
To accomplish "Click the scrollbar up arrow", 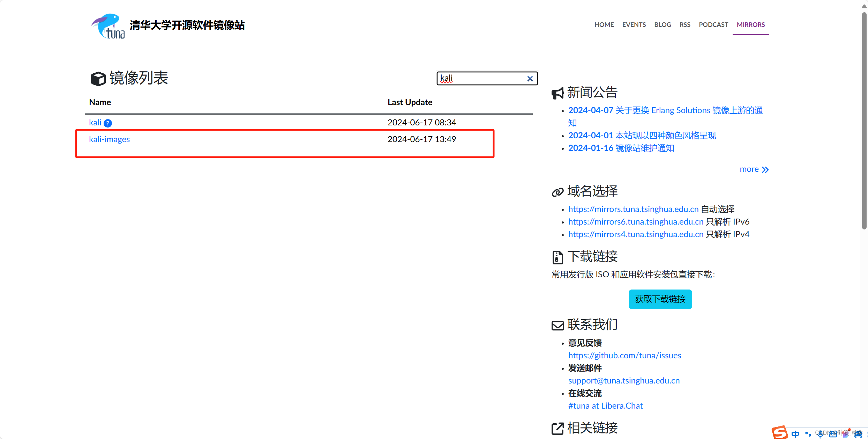I will (x=864, y=6).
